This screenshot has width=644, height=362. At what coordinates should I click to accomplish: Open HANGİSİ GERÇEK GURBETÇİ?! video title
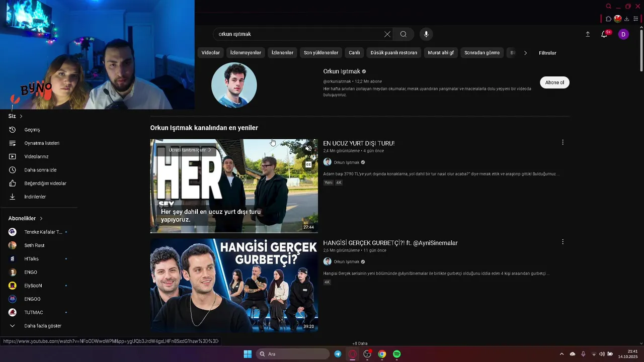(x=390, y=243)
